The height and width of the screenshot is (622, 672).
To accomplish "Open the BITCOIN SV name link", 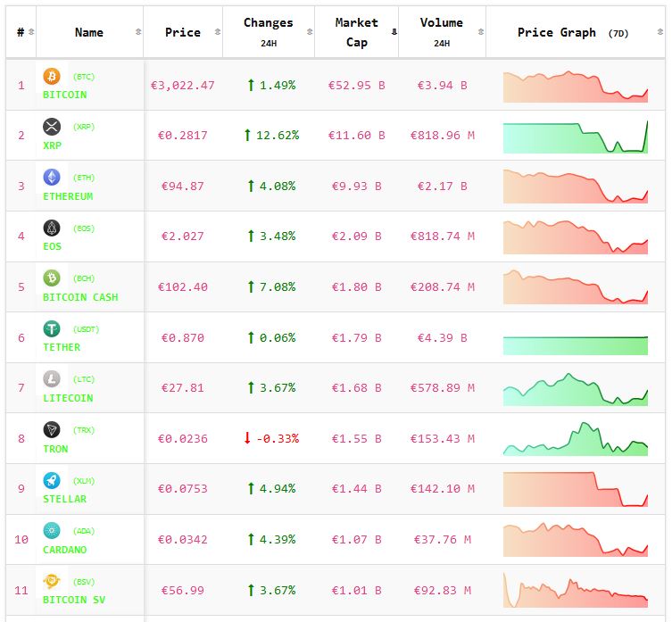I will coord(74,600).
